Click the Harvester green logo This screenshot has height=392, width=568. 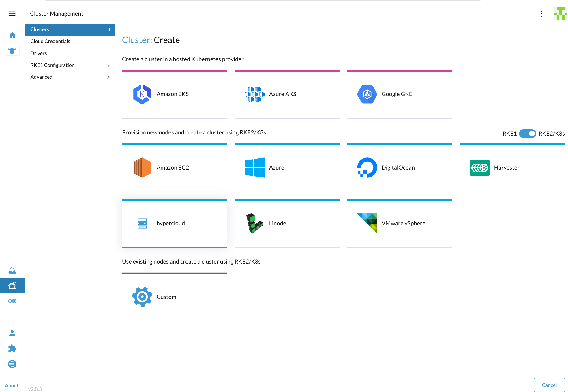tap(479, 168)
